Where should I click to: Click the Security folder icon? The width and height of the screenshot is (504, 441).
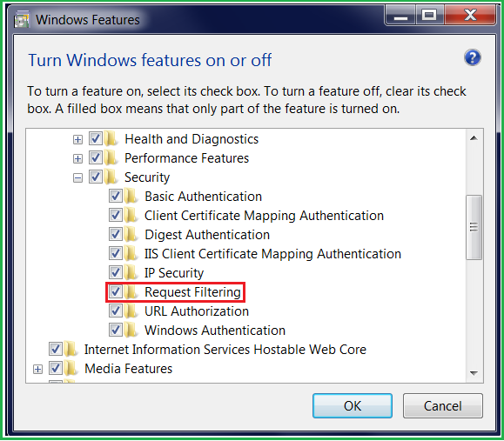tap(111, 177)
